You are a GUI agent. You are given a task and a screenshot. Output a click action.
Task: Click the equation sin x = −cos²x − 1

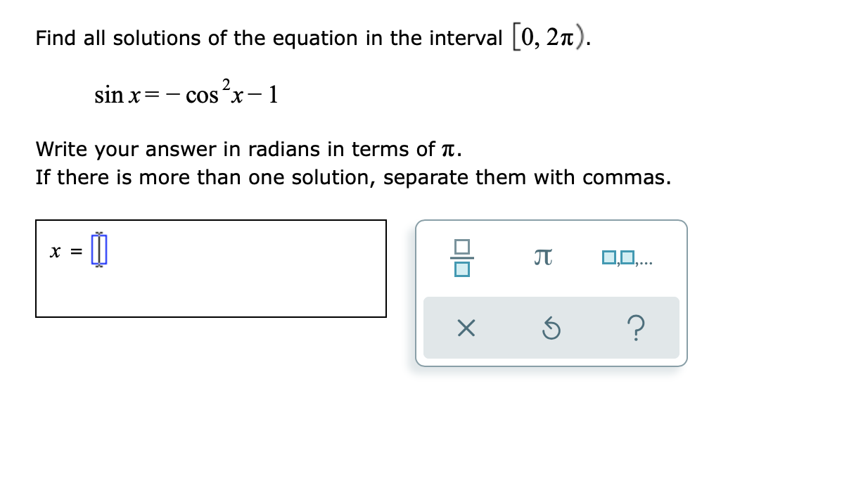[x=186, y=94]
